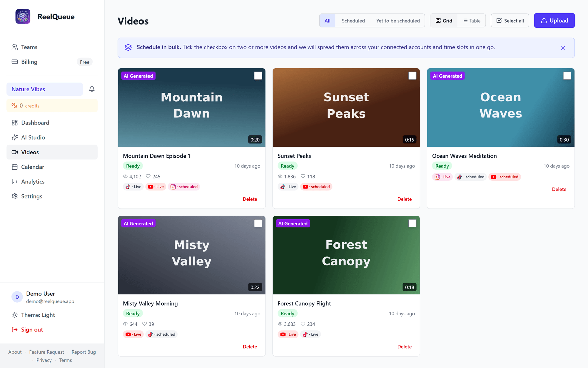Delete Sunset Peaks video
The image size is (588, 368).
pyautogui.click(x=405, y=199)
